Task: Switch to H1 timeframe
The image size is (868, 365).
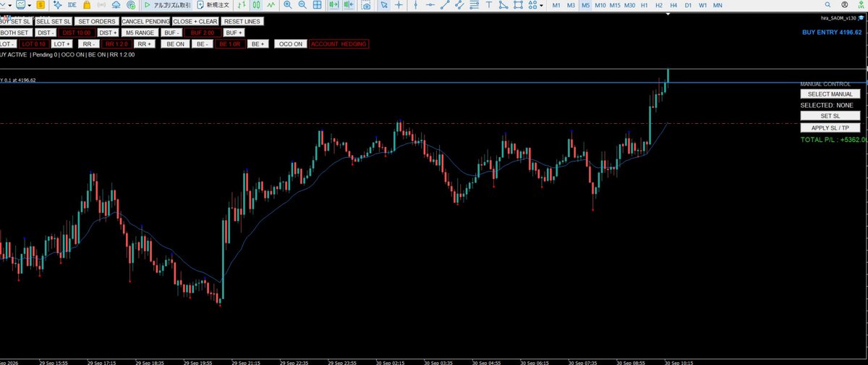Action: pos(644,5)
